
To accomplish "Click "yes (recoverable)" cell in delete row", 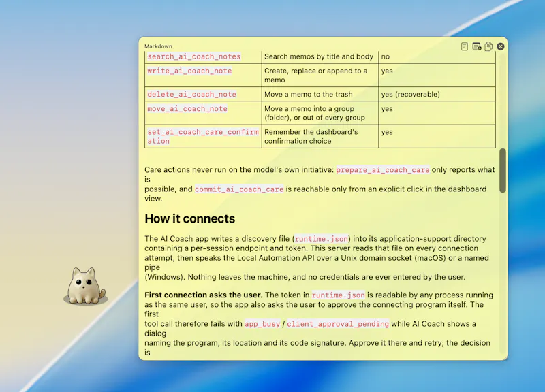I will coord(437,94).
